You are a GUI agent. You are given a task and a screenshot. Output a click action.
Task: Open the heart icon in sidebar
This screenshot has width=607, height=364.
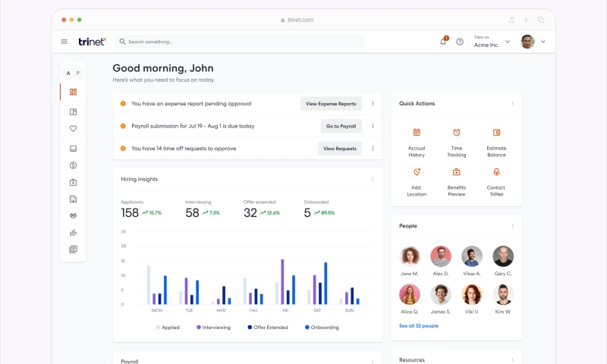(73, 128)
